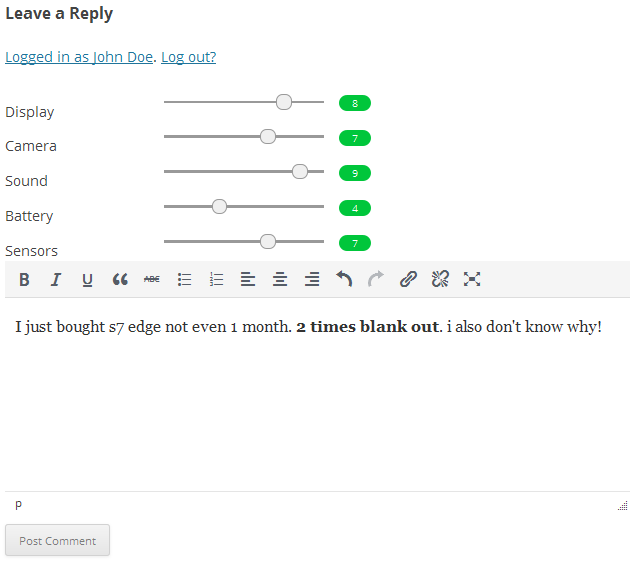The width and height of the screenshot is (640, 564).
Task: Remove link from selected text
Action: click(440, 280)
